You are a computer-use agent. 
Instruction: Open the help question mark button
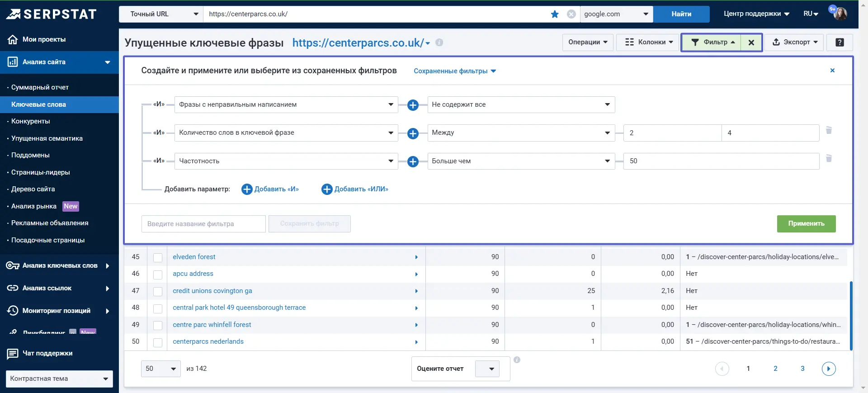point(840,42)
